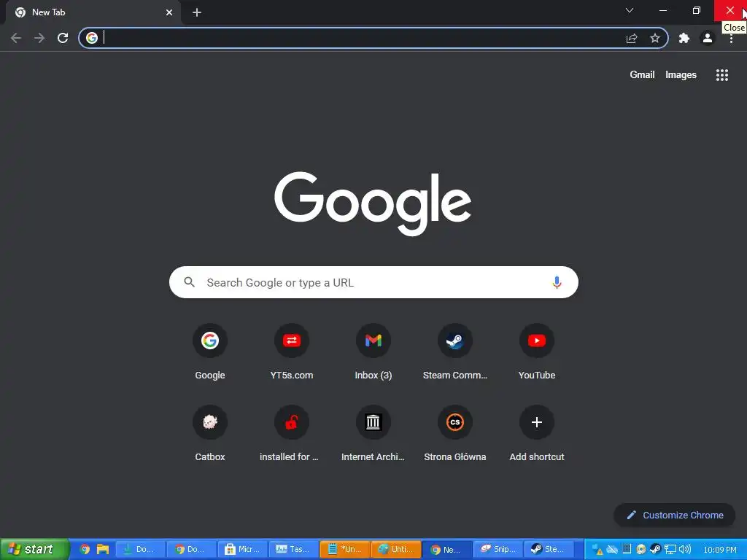Screen dimensions: 747x560
Task: Click the magnifier icon in the search box
Action: tap(190, 282)
